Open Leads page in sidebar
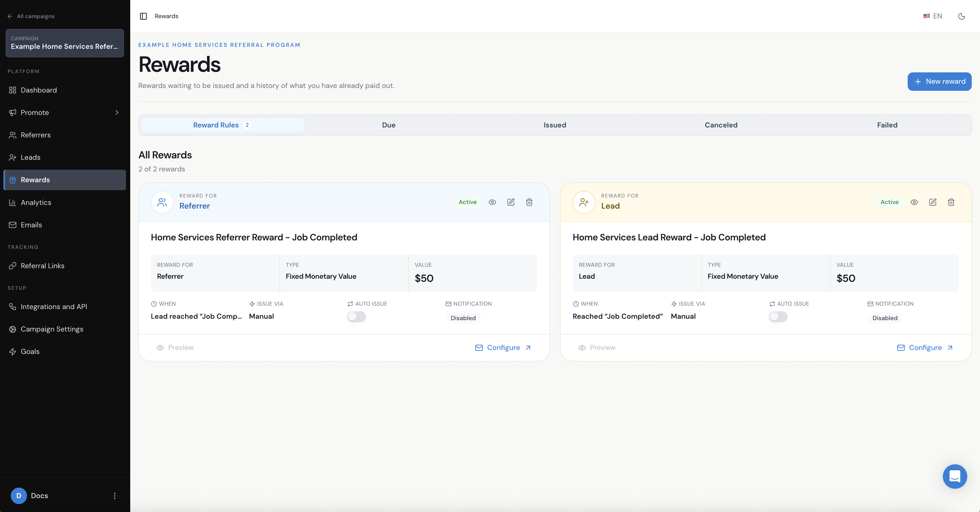The image size is (980, 512). (x=65, y=158)
